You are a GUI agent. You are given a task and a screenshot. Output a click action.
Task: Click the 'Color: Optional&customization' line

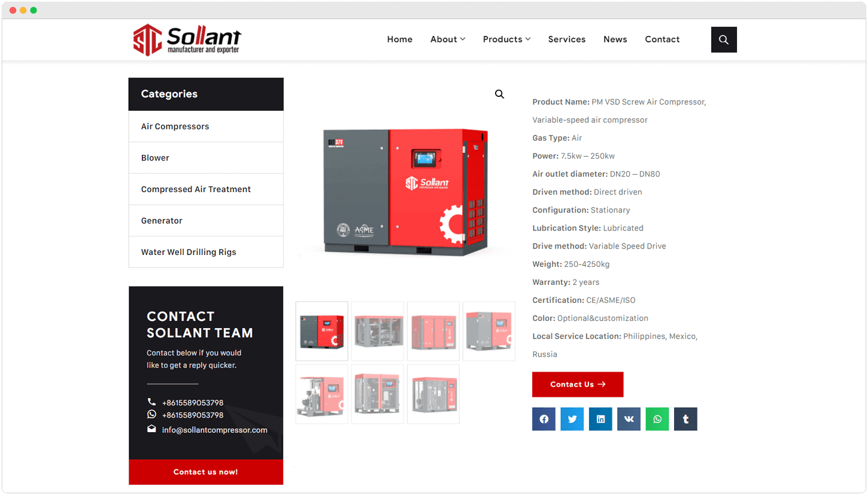click(590, 318)
